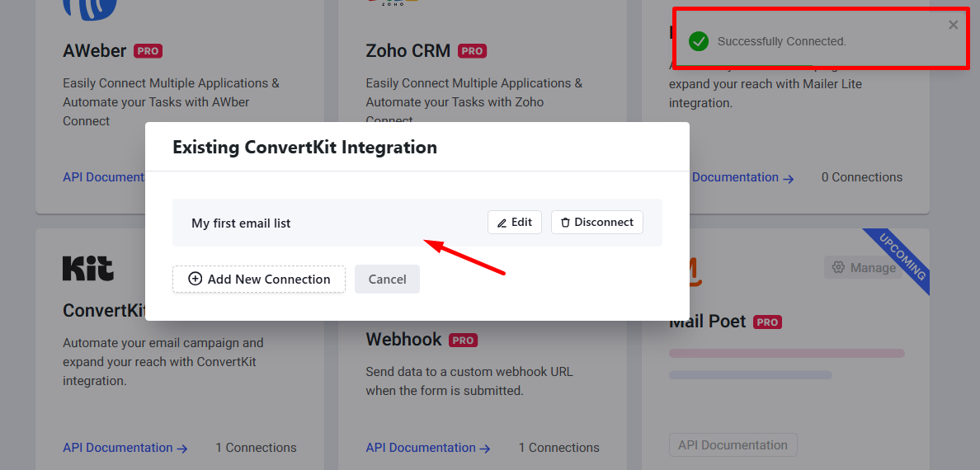Click the pencil Edit button
This screenshot has width=980, height=470.
(x=515, y=223)
